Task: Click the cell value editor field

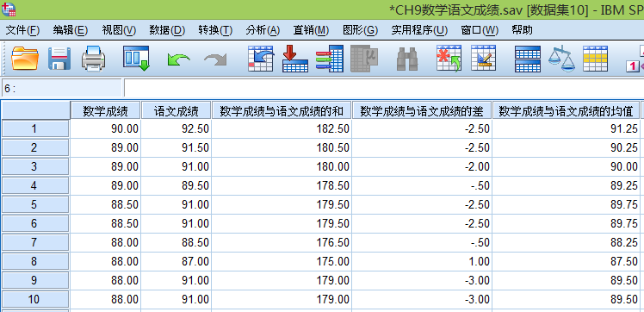Action: [384, 88]
